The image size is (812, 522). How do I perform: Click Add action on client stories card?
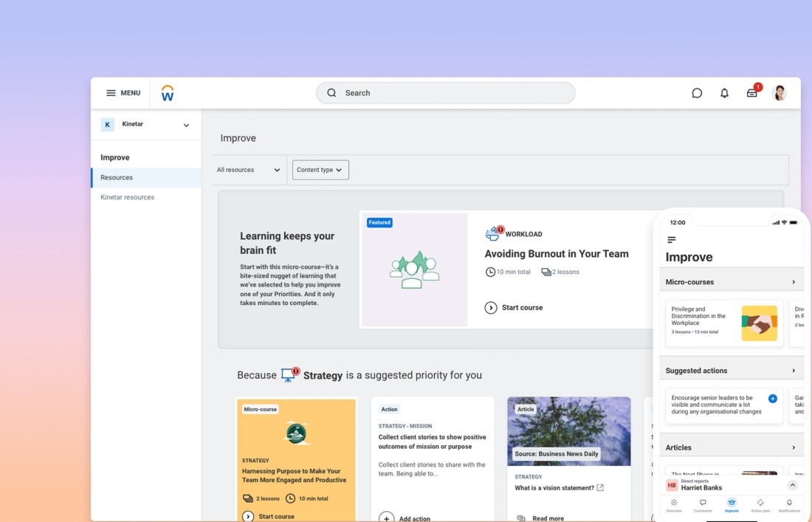tap(405, 518)
